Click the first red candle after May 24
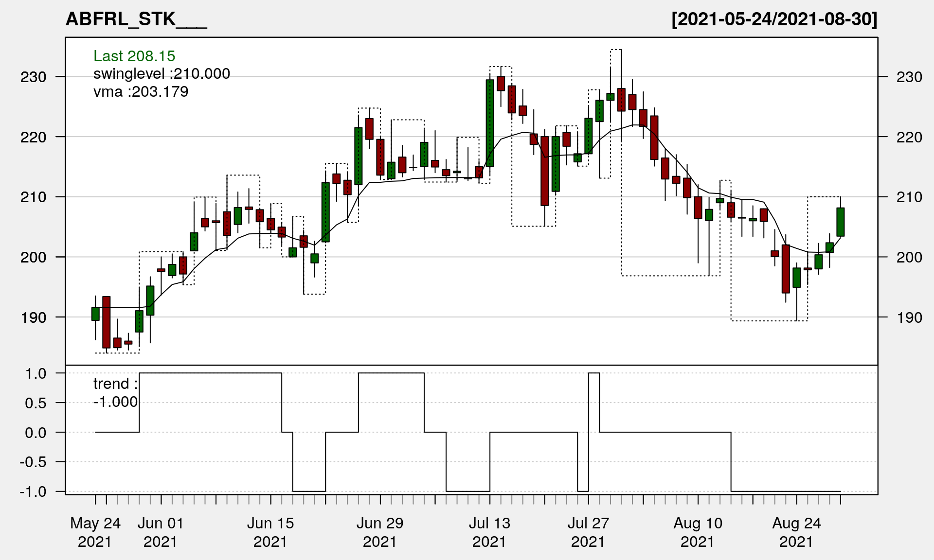Screen dimensions: 934x560 (106, 322)
